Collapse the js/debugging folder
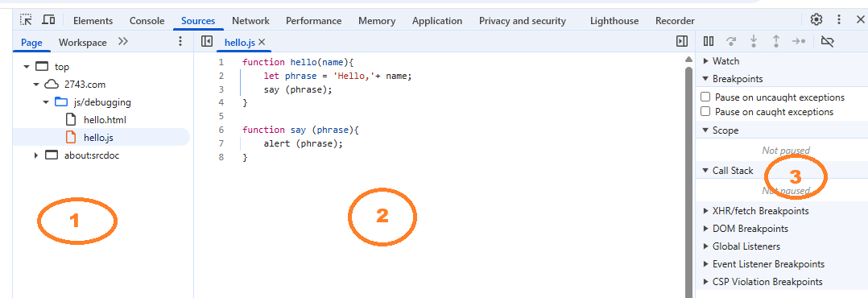Viewport: 868px width, 298px height. (46, 102)
